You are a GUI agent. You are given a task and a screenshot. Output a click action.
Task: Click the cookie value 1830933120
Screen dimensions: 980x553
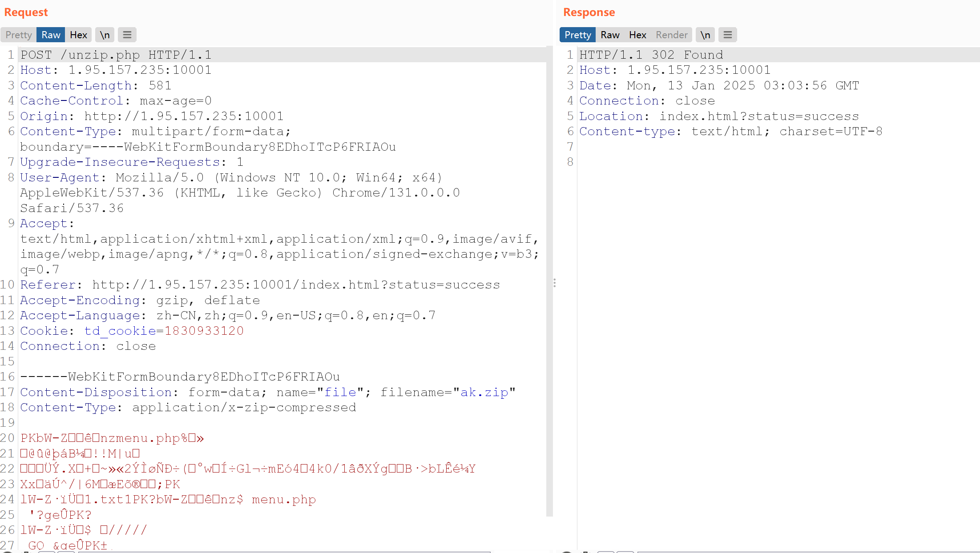[204, 331]
